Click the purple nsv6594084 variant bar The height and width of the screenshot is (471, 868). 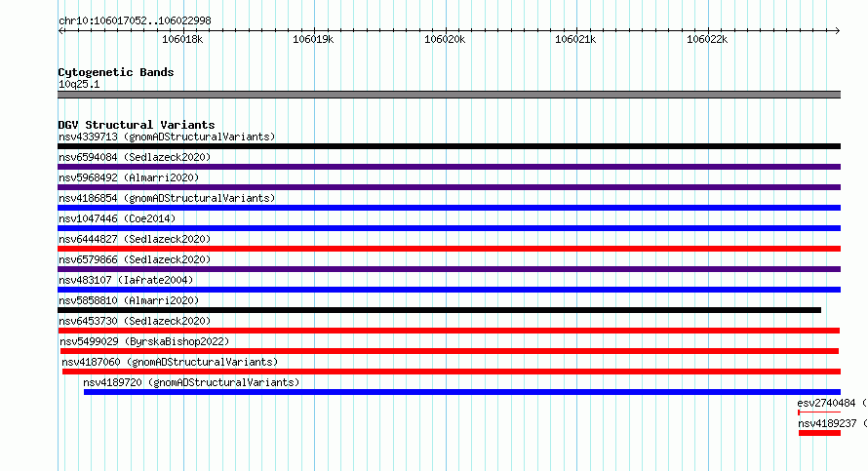(x=449, y=167)
